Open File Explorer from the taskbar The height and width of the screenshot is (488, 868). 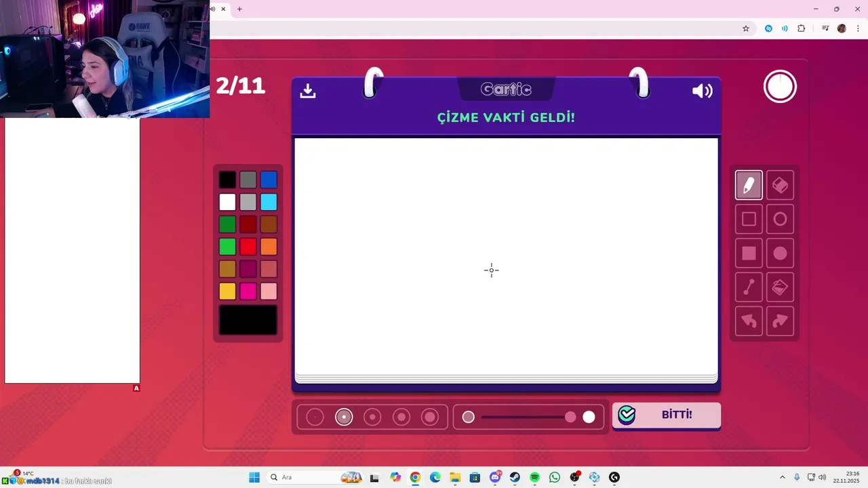(455, 477)
